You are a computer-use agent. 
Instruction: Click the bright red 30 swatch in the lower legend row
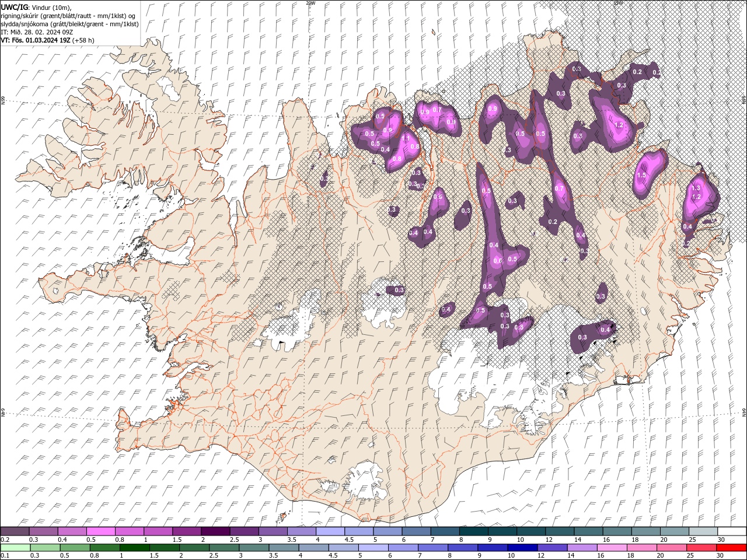[x=732, y=548]
